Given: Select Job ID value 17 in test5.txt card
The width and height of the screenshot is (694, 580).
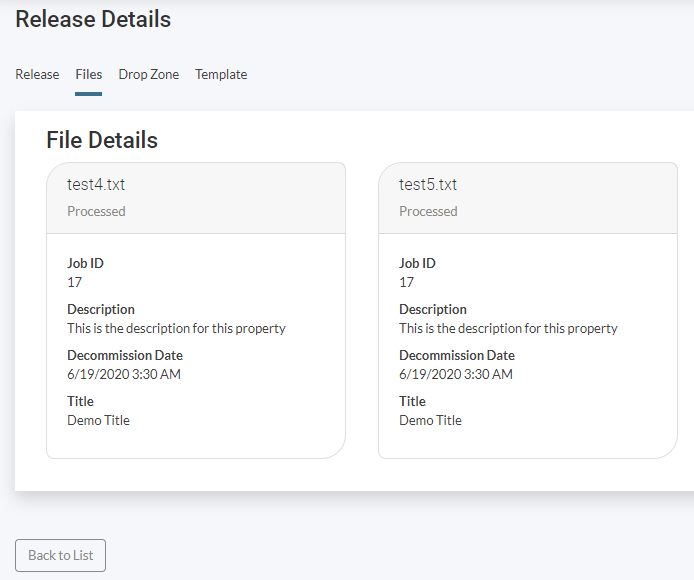Looking at the screenshot, I should click(407, 283).
